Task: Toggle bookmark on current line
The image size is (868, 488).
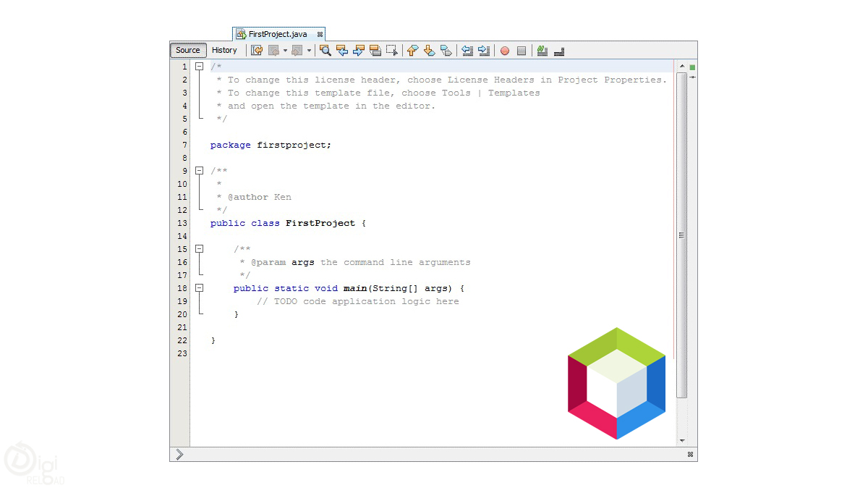Action: 446,50
